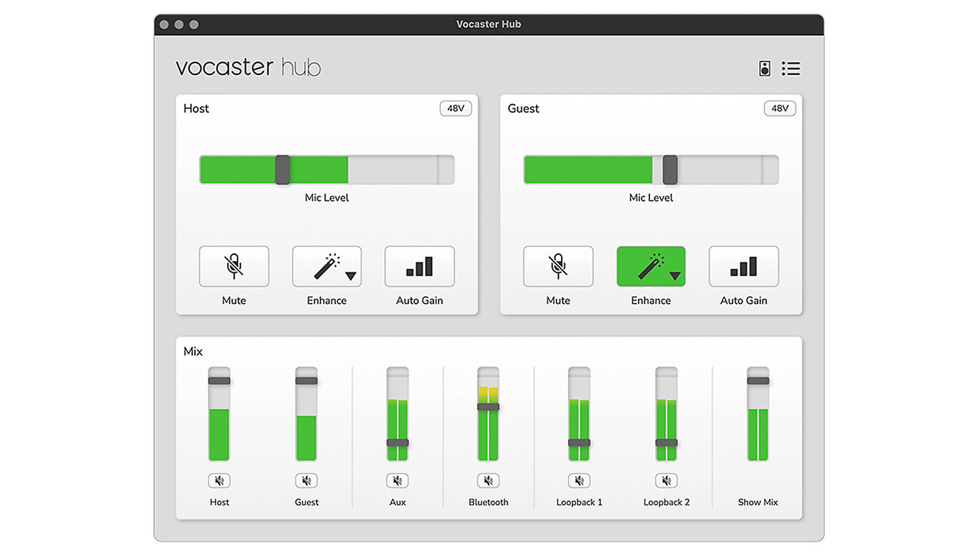
Task: Mute the Loopback 1 channel
Action: (579, 480)
